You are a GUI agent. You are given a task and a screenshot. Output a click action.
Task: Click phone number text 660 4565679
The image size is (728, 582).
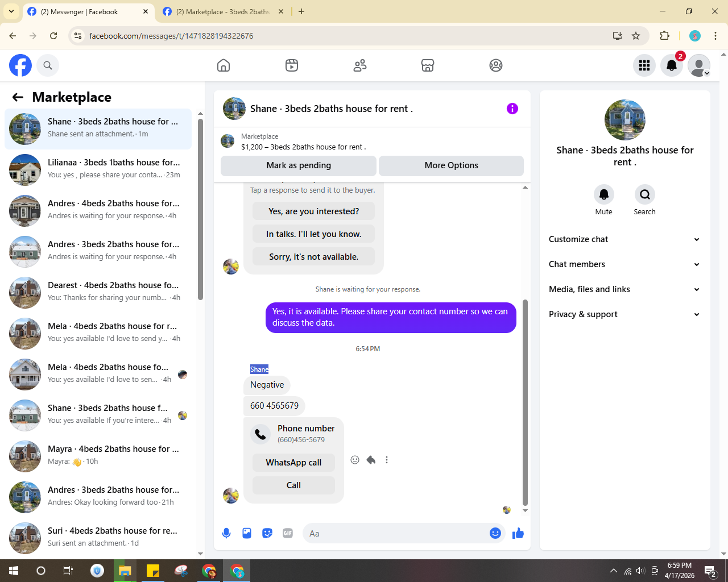pos(274,406)
